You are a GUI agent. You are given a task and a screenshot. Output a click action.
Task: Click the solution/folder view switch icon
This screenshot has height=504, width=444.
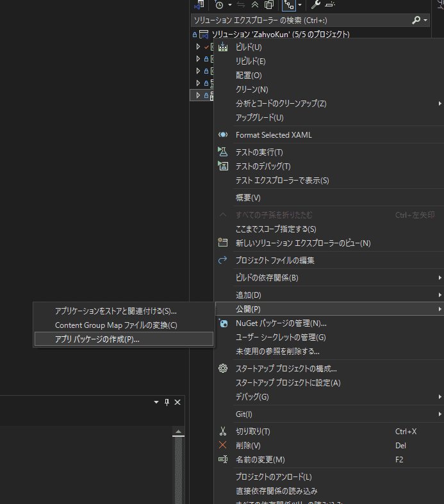[x=199, y=5]
